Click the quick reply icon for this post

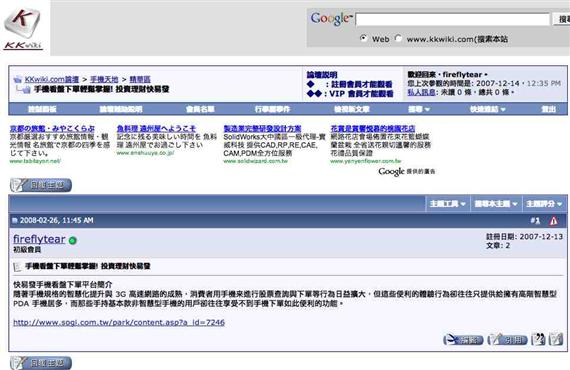coord(556,339)
